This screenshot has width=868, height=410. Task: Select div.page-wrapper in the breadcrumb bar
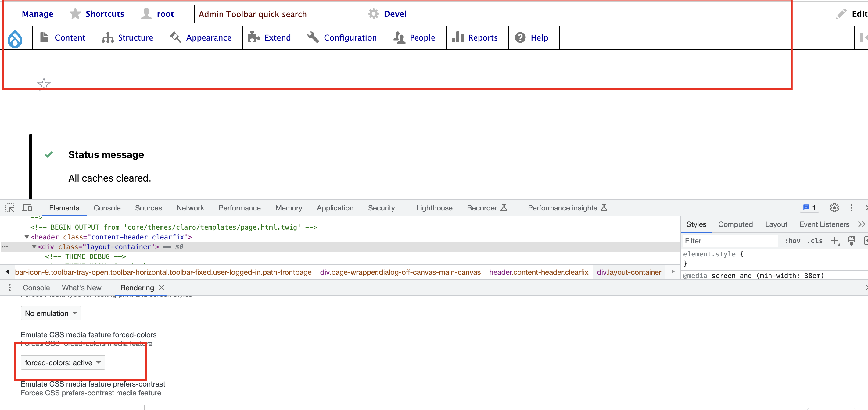[x=400, y=272]
